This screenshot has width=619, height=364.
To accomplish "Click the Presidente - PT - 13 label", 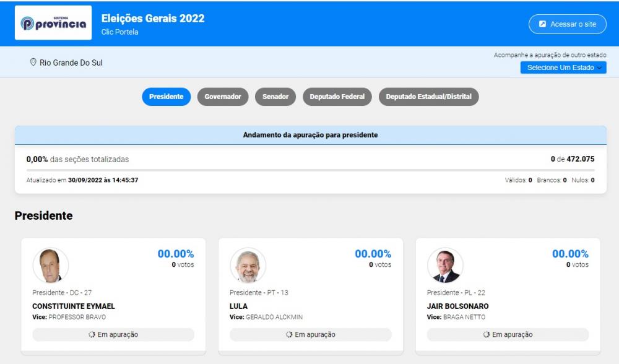I will pyautogui.click(x=259, y=293).
